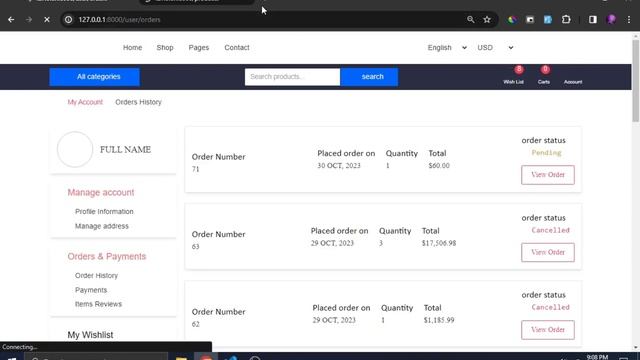Click the blue search button
The width and height of the screenshot is (640, 360).
tap(369, 77)
